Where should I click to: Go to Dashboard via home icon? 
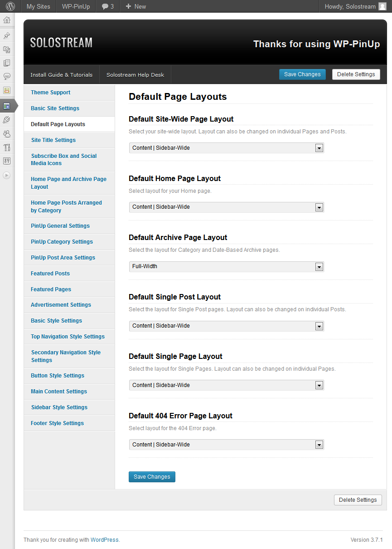[x=7, y=20]
